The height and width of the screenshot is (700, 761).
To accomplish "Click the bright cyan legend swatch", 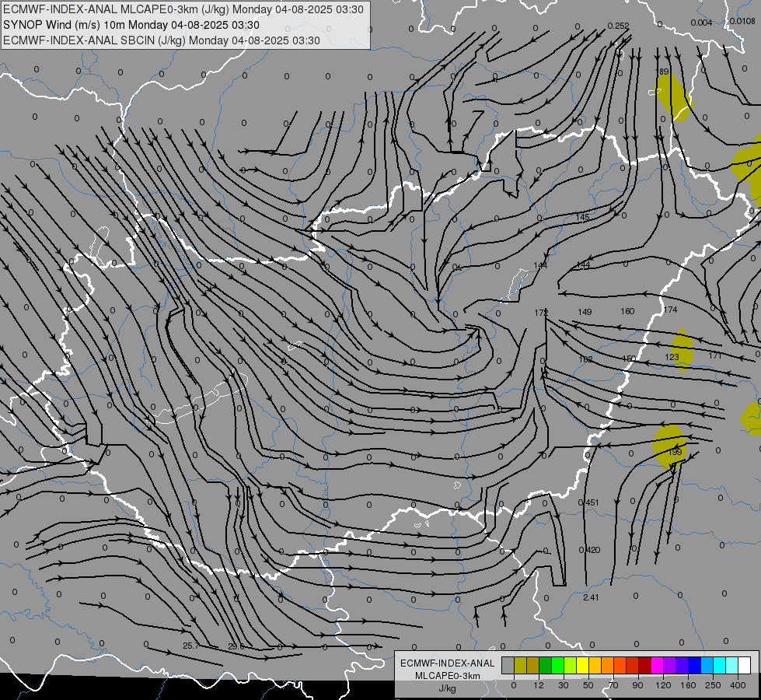I will tap(720, 666).
